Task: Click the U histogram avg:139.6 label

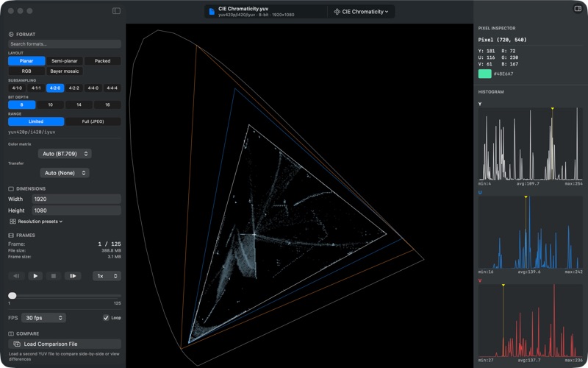Action: [529, 272]
